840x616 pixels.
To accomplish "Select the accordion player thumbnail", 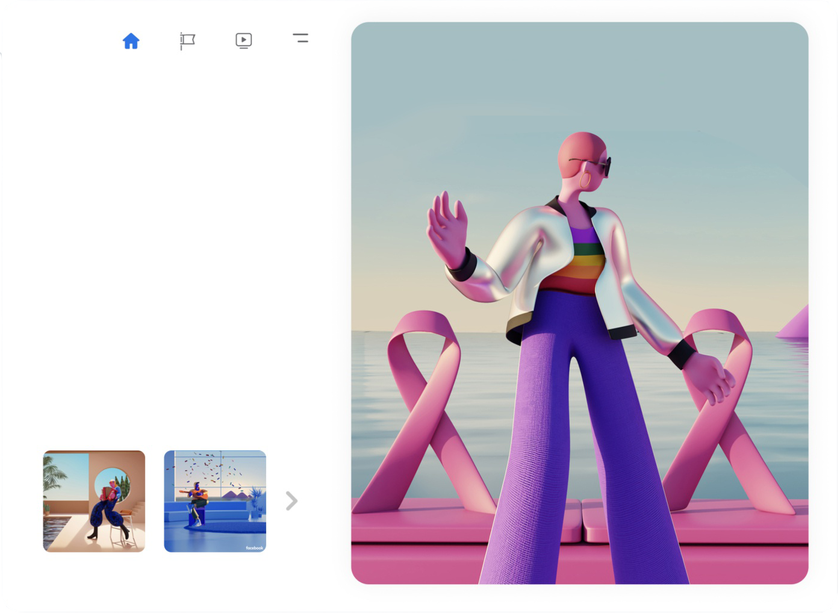I will (x=94, y=501).
